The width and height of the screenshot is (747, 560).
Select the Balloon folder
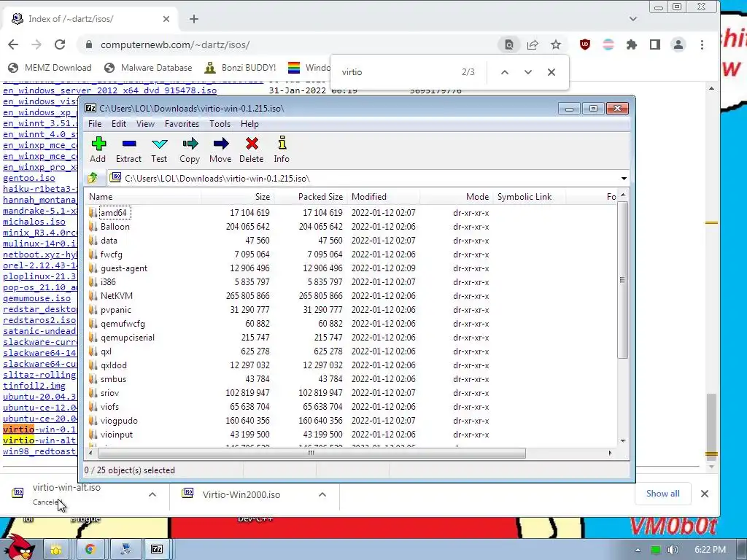tap(115, 227)
